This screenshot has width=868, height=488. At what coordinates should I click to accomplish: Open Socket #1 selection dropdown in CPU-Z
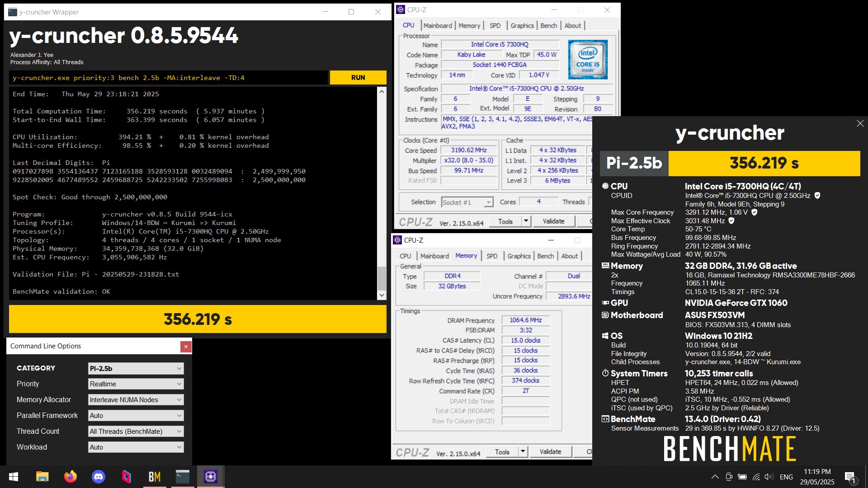(467, 202)
